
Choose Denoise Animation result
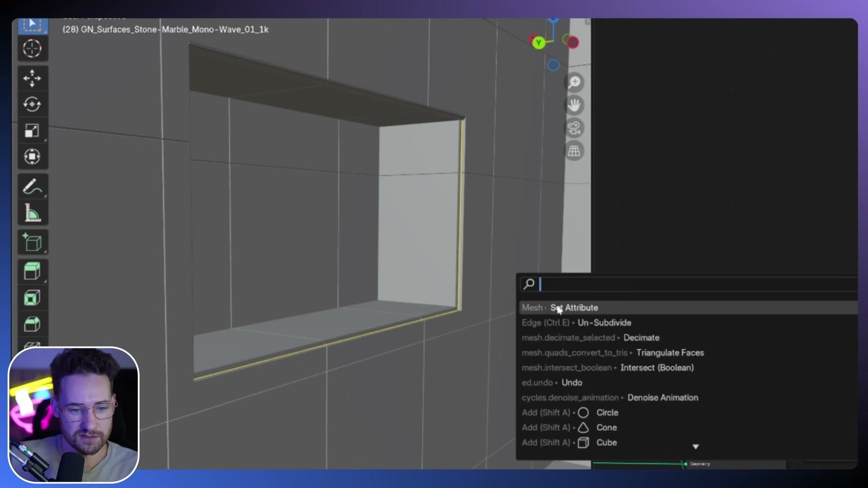click(689, 398)
